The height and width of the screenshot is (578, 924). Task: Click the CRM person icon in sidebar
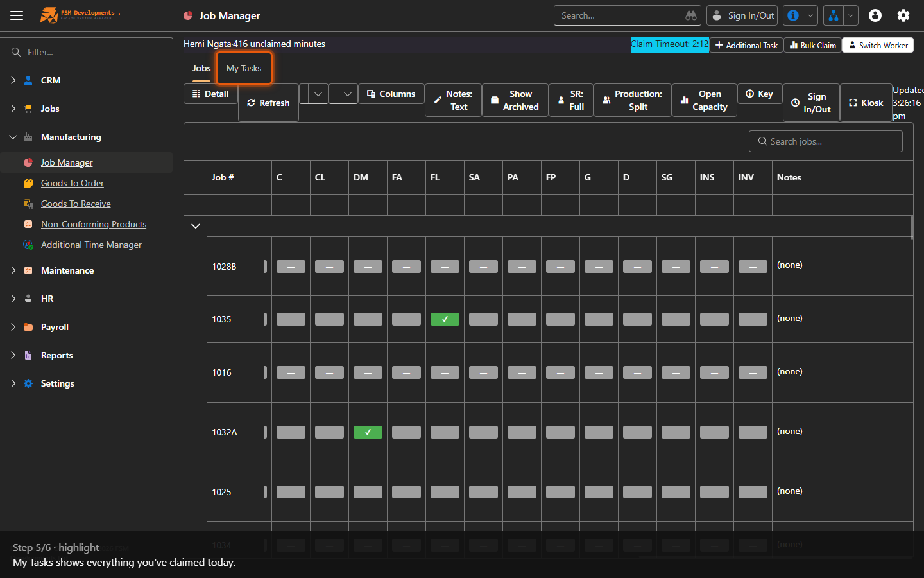coord(28,80)
